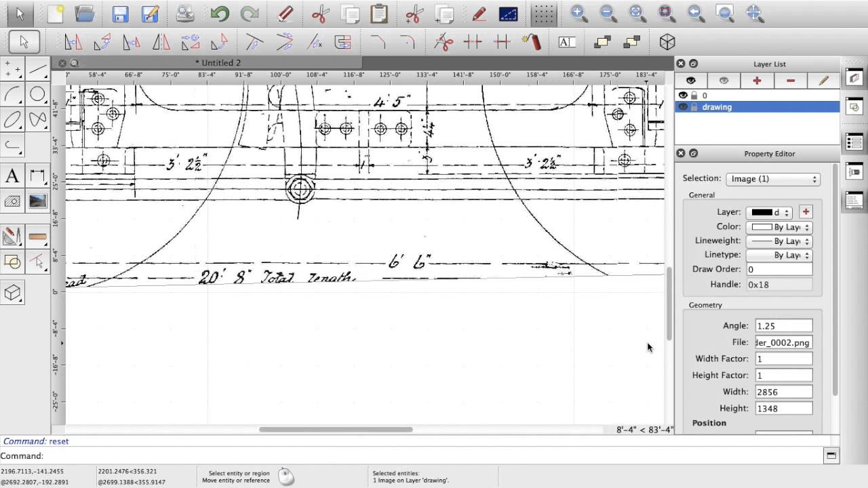The width and height of the screenshot is (868, 488).
Task: Open the Lineweight dropdown
Action: pyautogui.click(x=778, y=241)
